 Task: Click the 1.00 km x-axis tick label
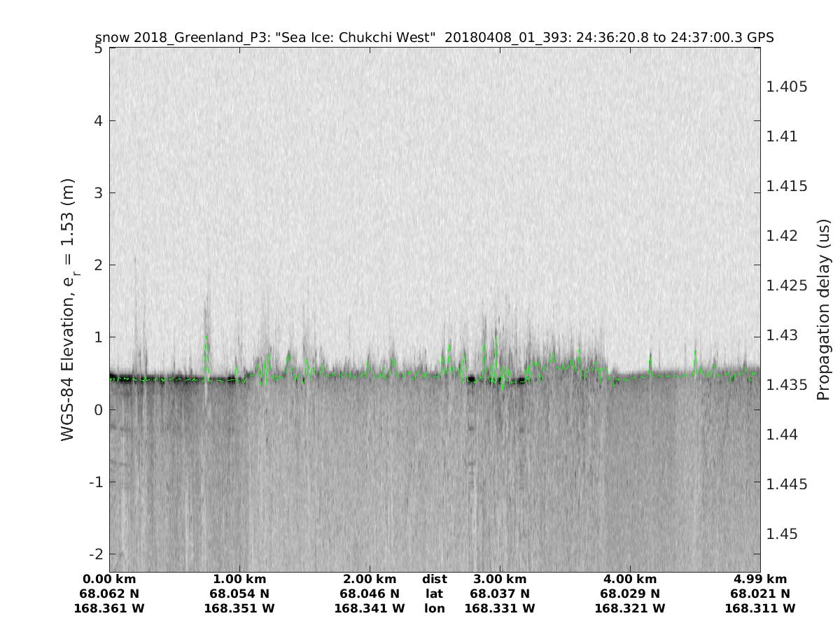pyautogui.click(x=239, y=579)
